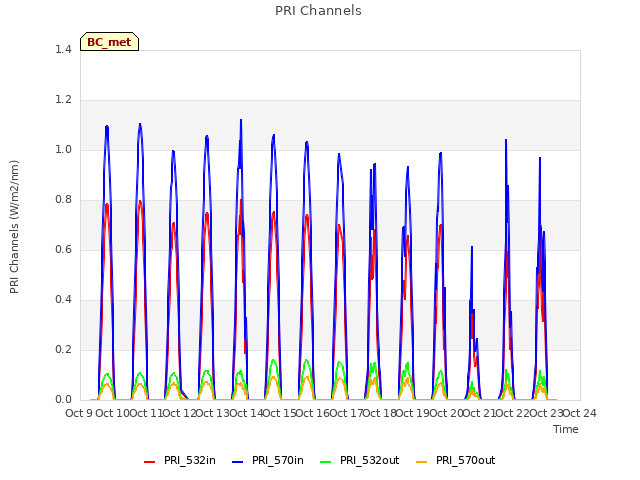Click the Oct 17 x-axis label
The image size is (640, 480).
pos(346,413)
